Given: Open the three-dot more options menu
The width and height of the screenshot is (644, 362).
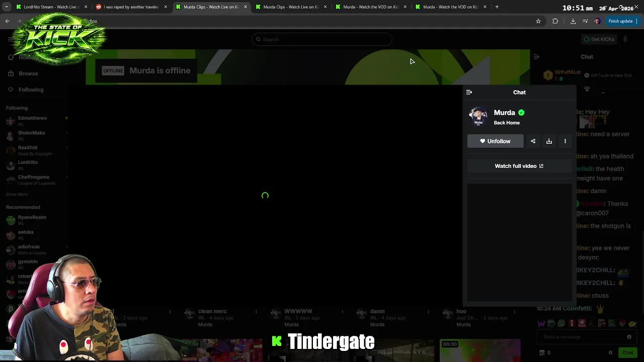Looking at the screenshot, I should coord(565,141).
